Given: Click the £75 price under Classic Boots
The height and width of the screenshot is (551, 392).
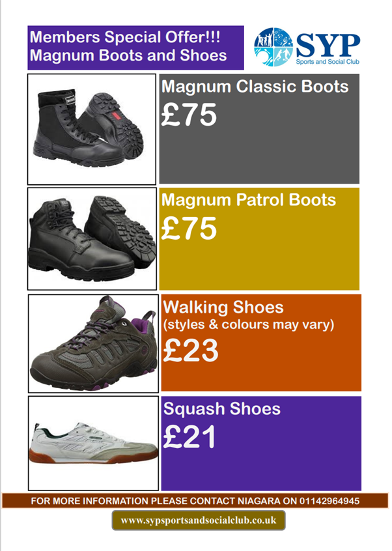Looking at the screenshot, I should coord(189,115).
